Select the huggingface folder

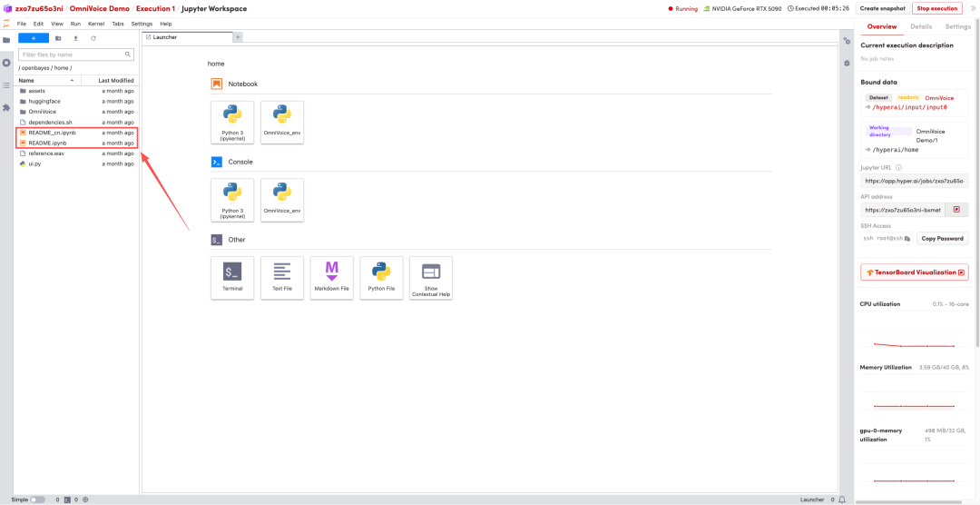[76, 102]
